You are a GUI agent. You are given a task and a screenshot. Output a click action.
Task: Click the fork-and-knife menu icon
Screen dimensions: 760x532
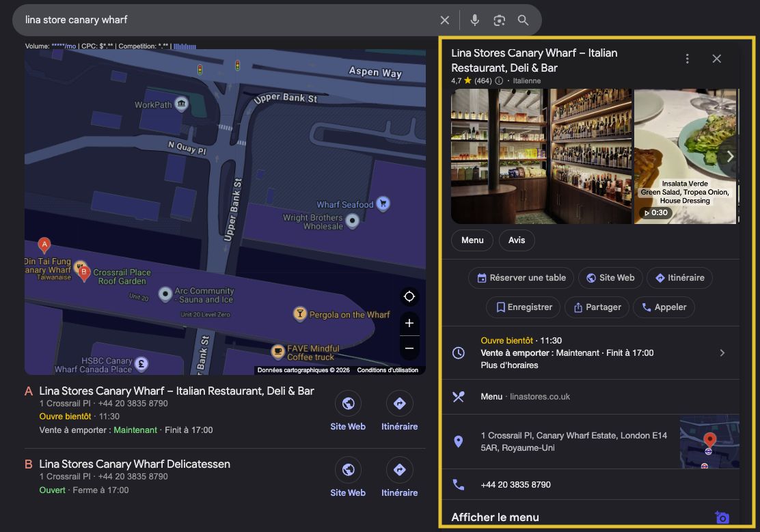(458, 397)
